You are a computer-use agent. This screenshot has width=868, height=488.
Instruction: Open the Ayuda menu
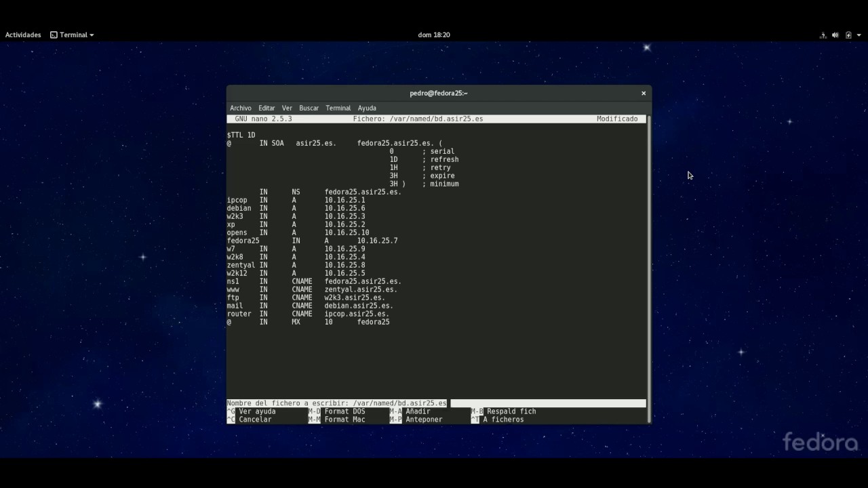(367, 108)
